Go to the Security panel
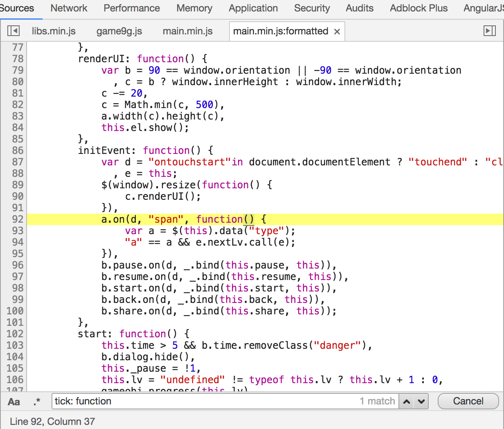The height and width of the screenshot is (429, 504). tap(312, 8)
